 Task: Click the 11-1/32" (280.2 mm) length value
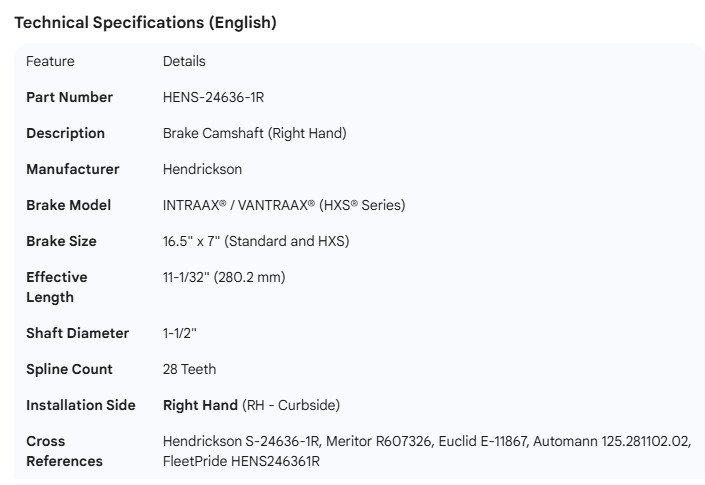click(224, 277)
